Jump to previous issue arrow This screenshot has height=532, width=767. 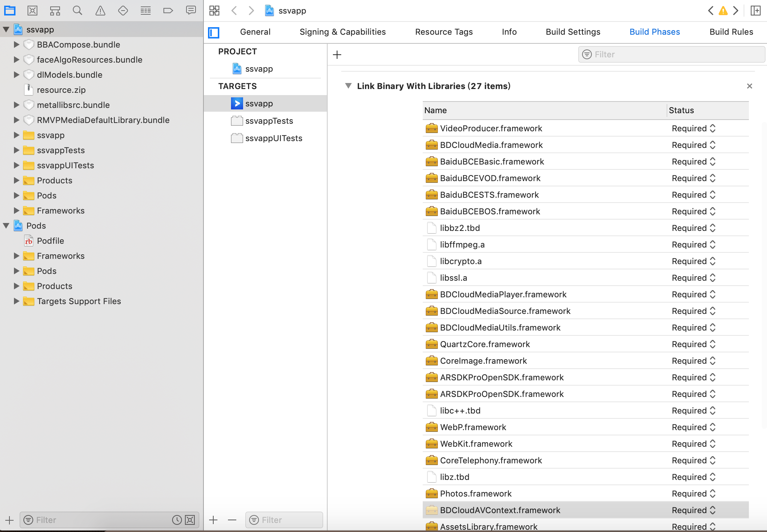710,11
